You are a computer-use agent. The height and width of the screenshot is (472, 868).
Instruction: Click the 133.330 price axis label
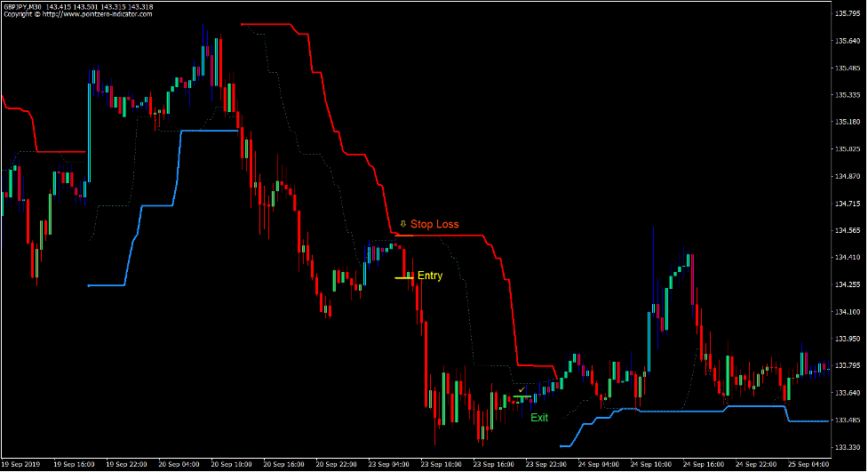click(847, 447)
